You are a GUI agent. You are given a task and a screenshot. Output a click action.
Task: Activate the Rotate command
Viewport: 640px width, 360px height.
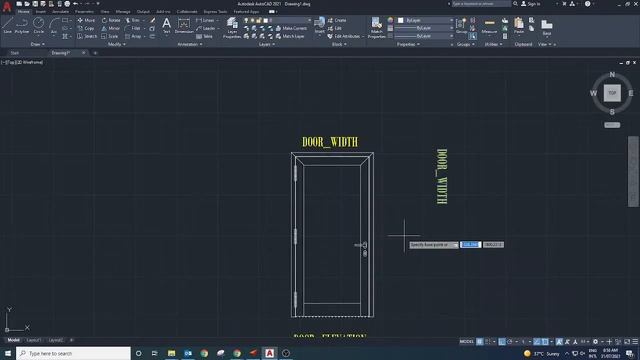coord(111,20)
